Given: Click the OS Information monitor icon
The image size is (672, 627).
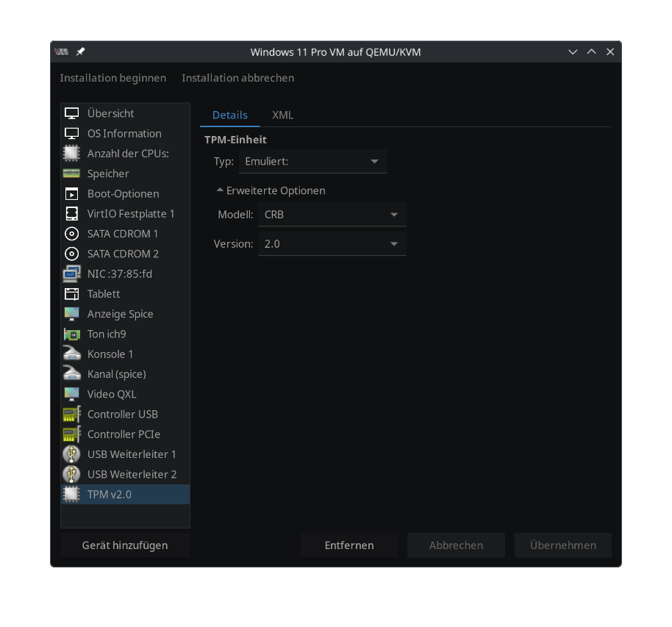Looking at the screenshot, I should pos(71,134).
